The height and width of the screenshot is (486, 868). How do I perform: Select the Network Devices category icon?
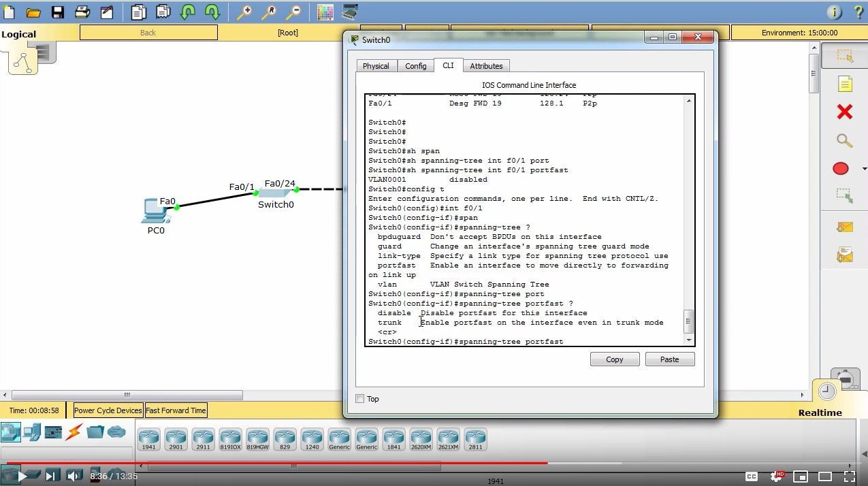10,432
